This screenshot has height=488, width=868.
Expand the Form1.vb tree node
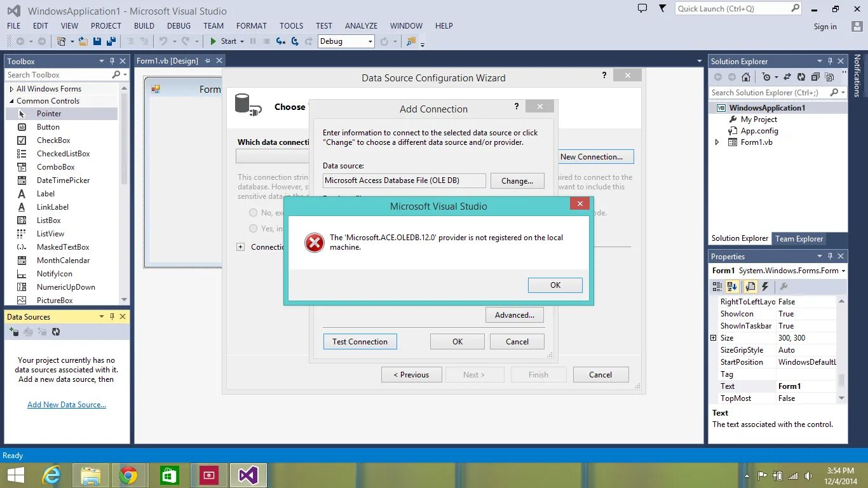(x=717, y=142)
